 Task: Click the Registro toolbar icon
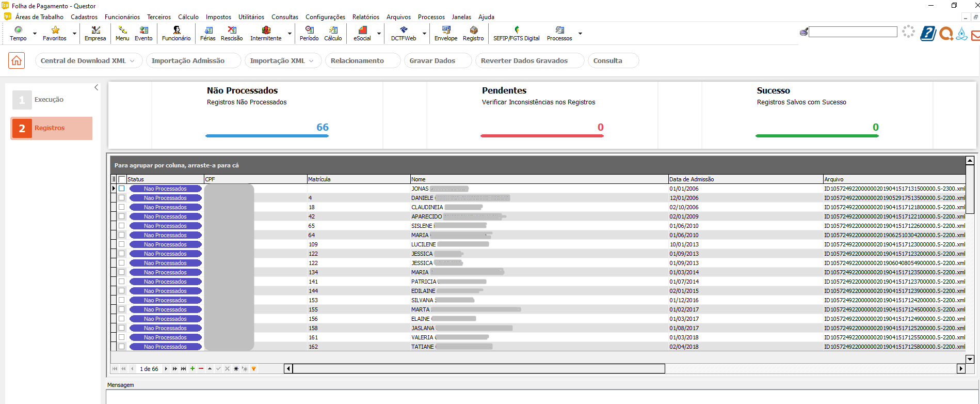[473, 34]
